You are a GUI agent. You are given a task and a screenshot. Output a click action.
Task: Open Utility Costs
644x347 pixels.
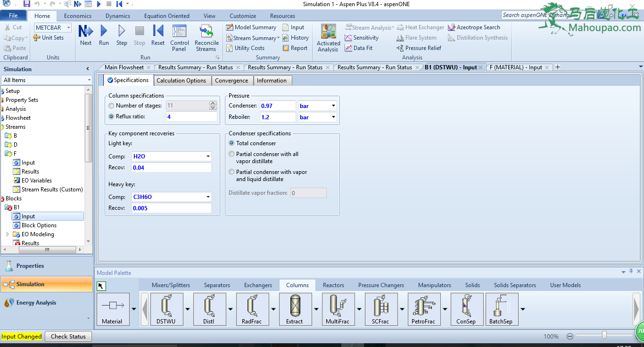coord(245,48)
